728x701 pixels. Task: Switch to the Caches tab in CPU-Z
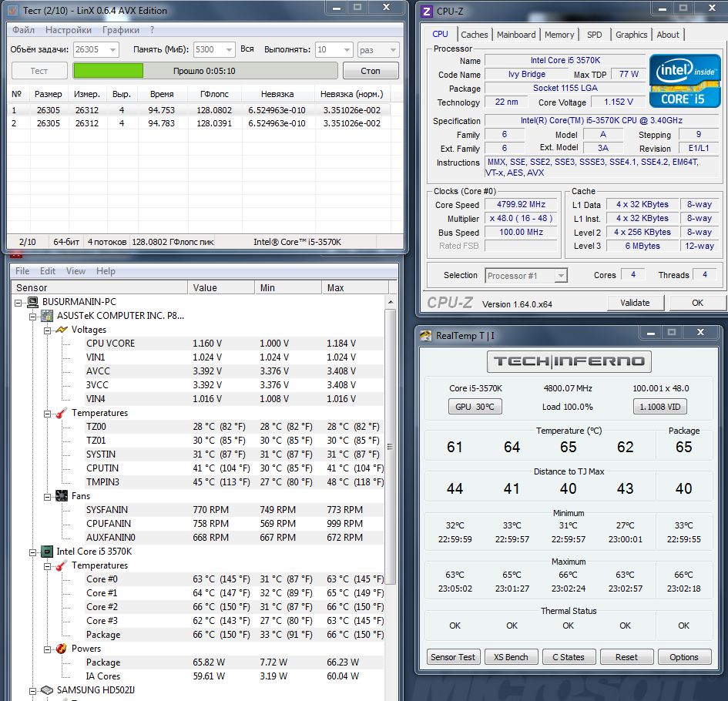(x=474, y=35)
